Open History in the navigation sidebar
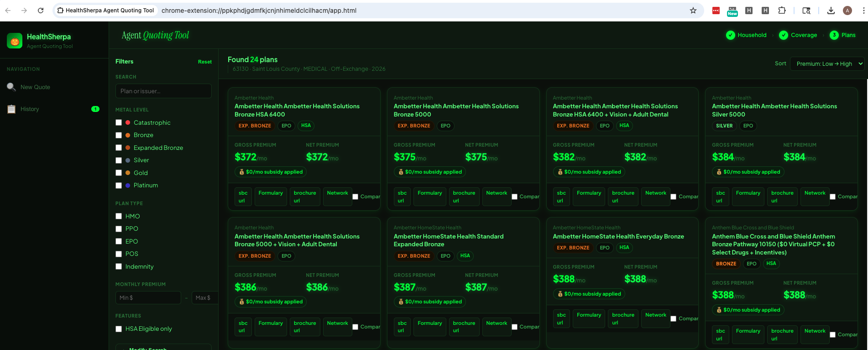868x350 pixels. [x=30, y=109]
